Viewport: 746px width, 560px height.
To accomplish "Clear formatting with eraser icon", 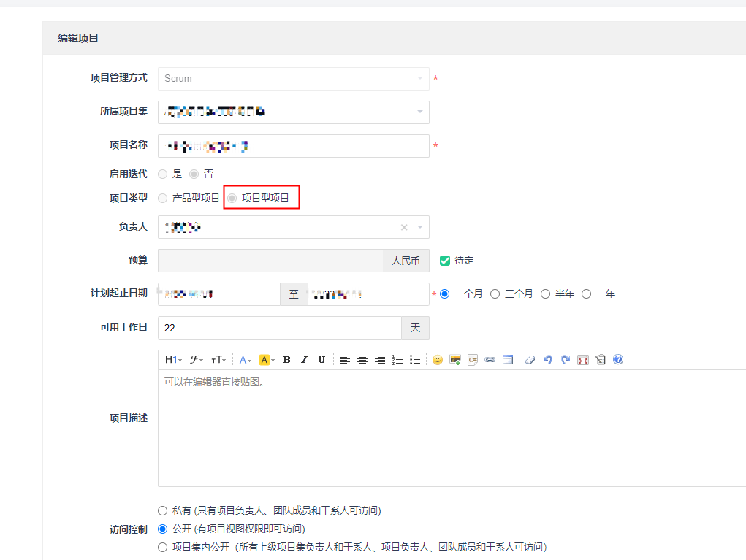I will (530, 360).
